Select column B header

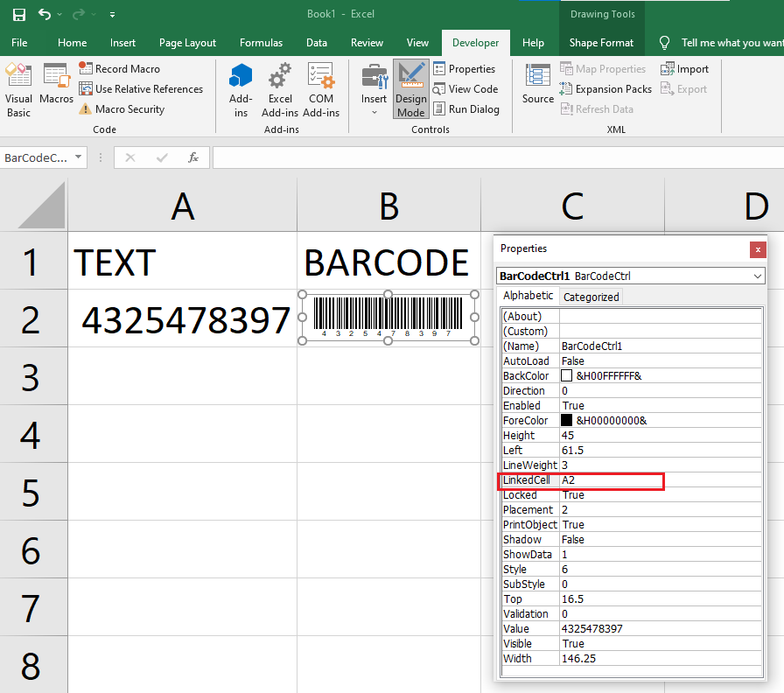tap(389, 205)
